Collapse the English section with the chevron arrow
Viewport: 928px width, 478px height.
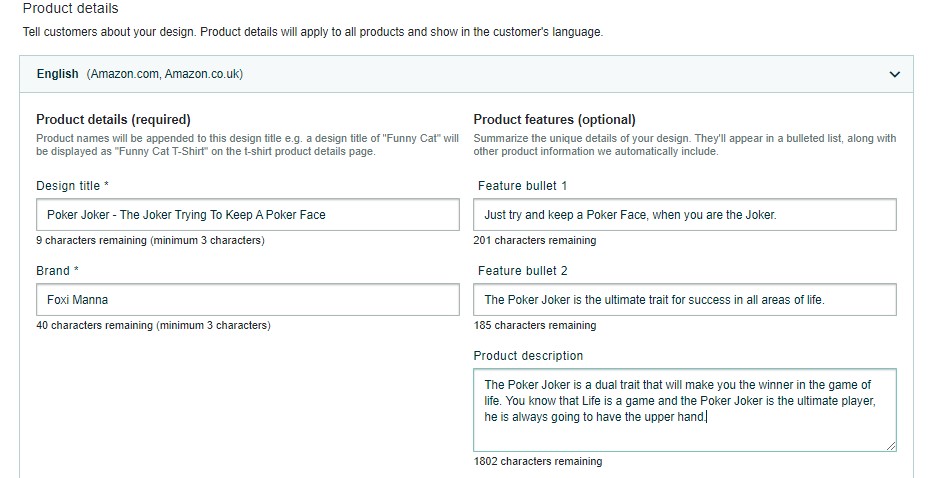894,75
